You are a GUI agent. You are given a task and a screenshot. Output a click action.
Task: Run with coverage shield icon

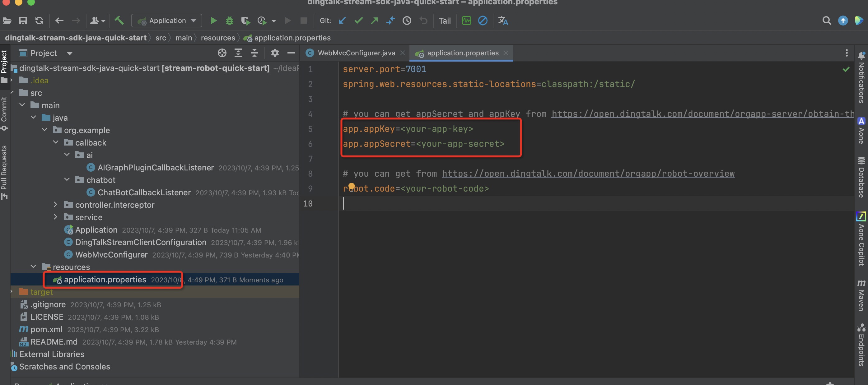pyautogui.click(x=246, y=21)
